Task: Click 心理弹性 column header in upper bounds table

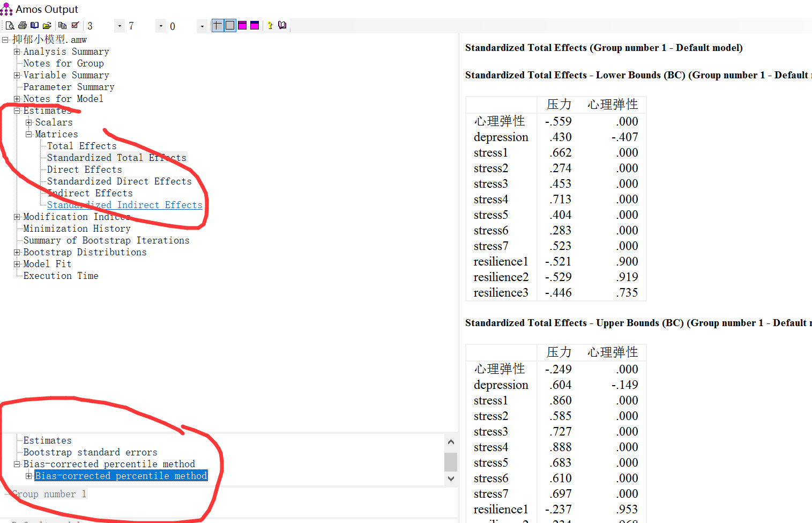Action: pos(613,352)
